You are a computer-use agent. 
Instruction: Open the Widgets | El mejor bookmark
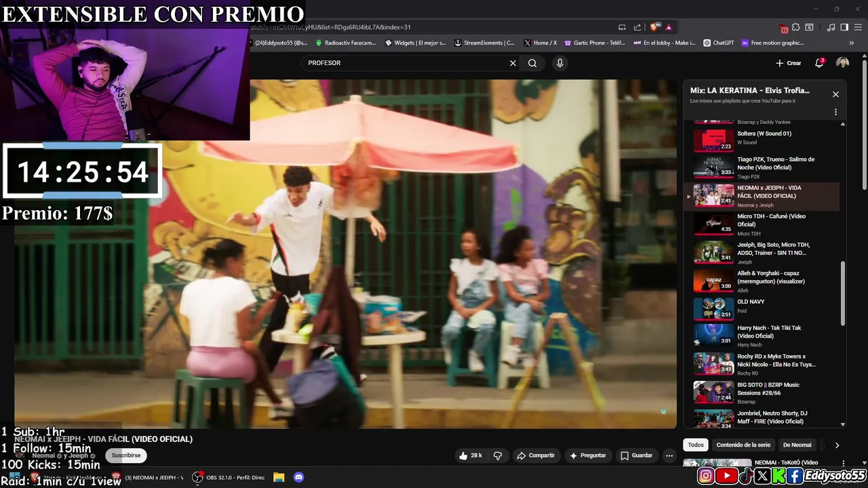tap(416, 43)
